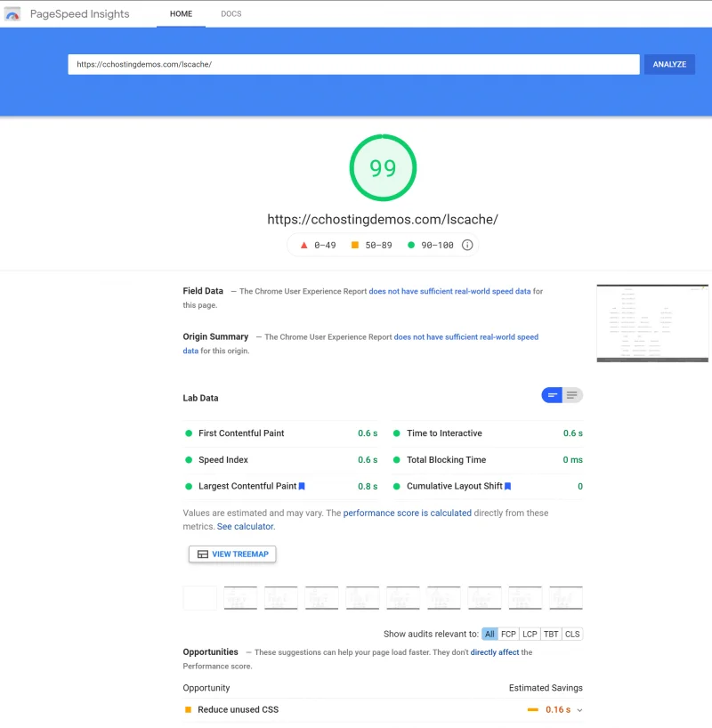Select the compact text view icon next to Lab Data
Viewport: 712px width, 728px height.
pos(573,395)
